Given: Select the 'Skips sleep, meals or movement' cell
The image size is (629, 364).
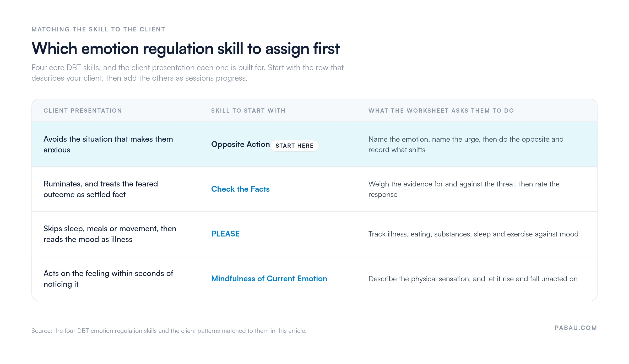Looking at the screenshot, I should coord(110,234).
